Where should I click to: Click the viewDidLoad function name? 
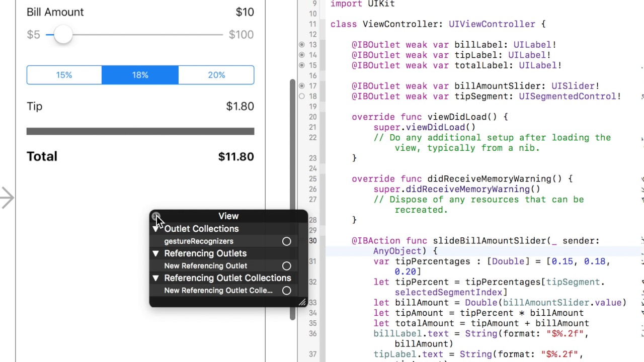pyautogui.click(x=457, y=117)
